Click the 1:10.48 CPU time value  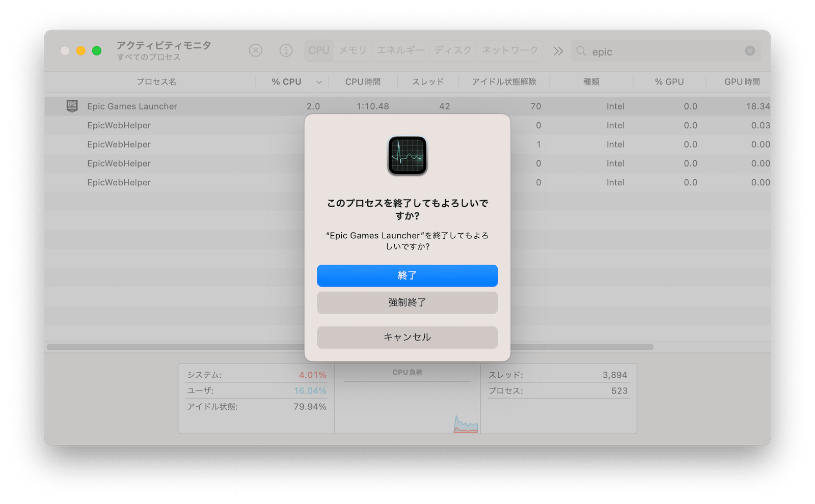coord(373,106)
